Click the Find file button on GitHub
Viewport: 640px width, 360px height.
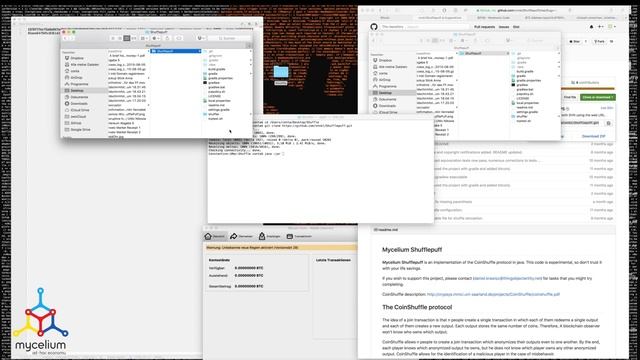coord(570,97)
